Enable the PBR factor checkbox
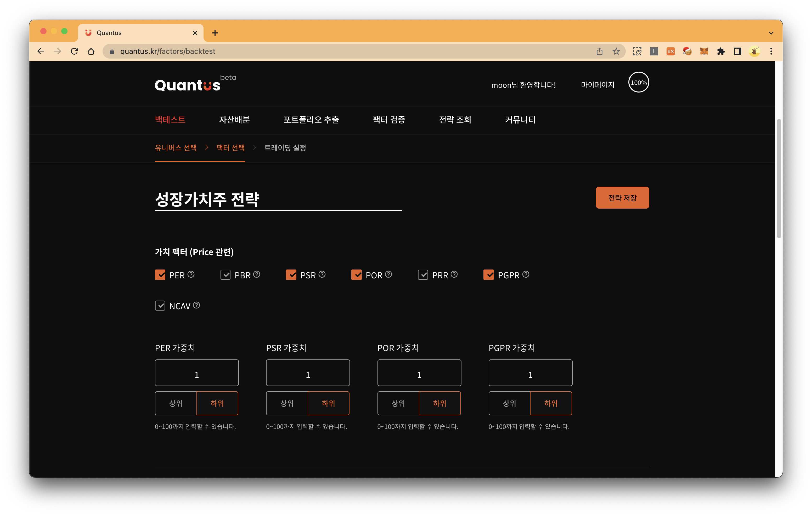Image resolution: width=812 pixels, height=516 pixels. [x=225, y=275]
